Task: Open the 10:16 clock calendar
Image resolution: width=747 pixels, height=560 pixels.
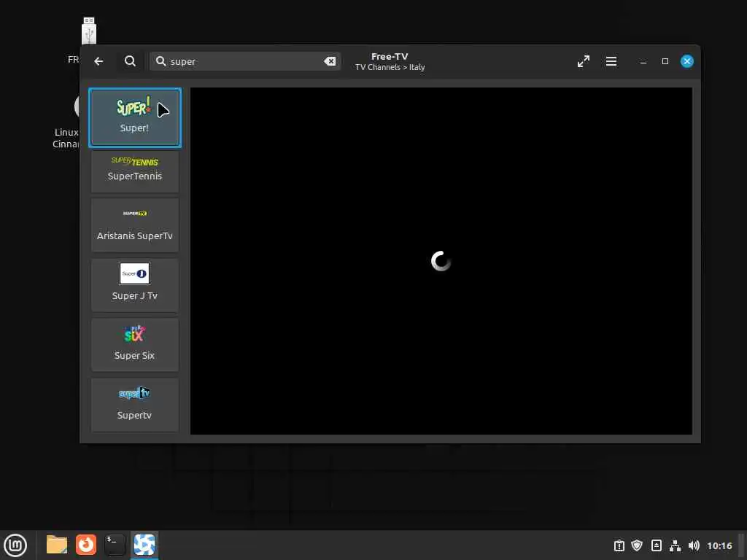Action: click(x=719, y=545)
